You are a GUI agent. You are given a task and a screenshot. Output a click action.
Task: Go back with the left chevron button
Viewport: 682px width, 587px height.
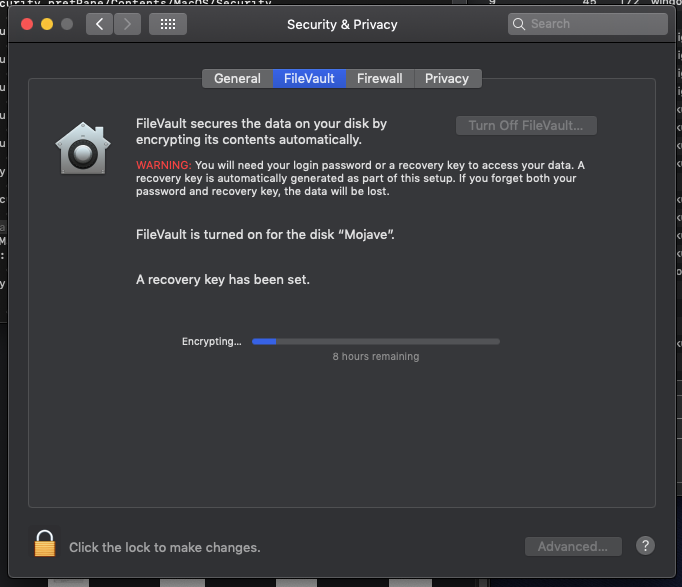pos(100,24)
